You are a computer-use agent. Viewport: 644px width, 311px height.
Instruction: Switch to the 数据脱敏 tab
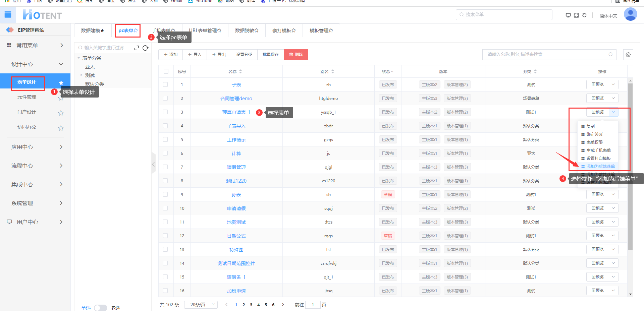click(247, 30)
